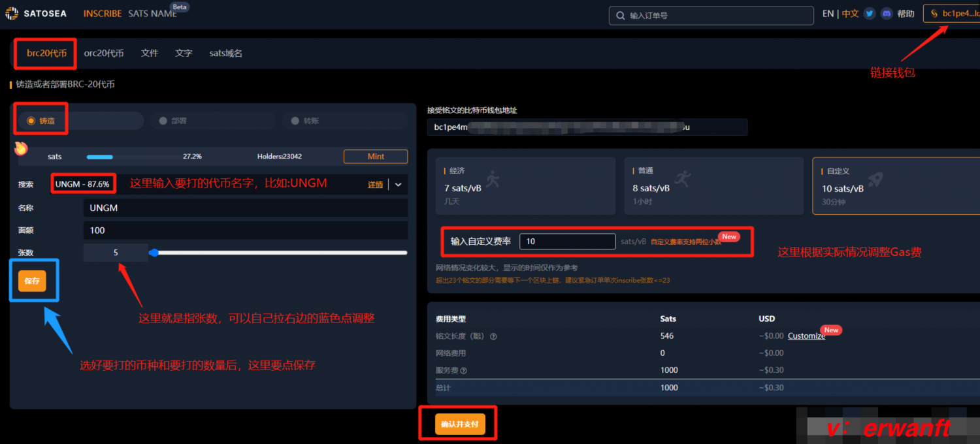Click the 总计 row label

pyautogui.click(x=443, y=388)
